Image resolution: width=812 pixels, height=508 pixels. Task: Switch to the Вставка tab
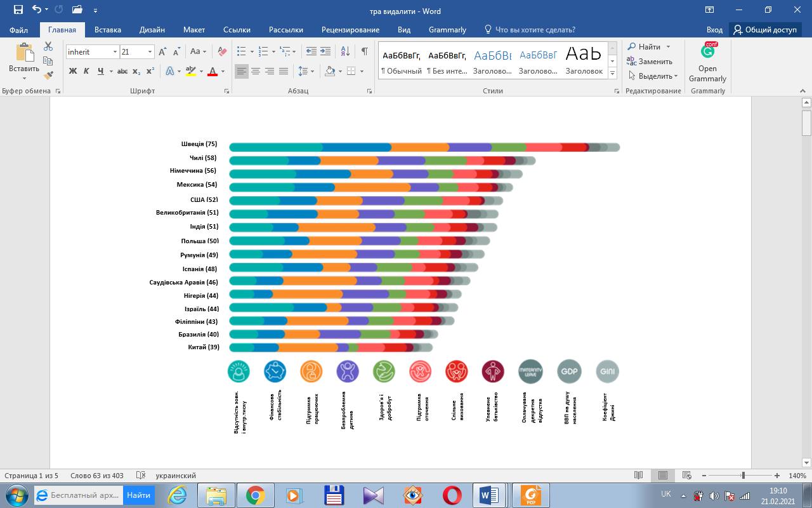click(108, 30)
